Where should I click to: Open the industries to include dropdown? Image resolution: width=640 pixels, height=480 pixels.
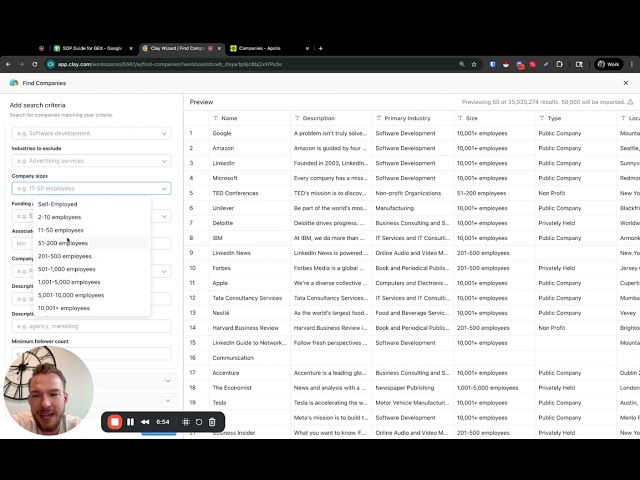click(x=91, y=133)
